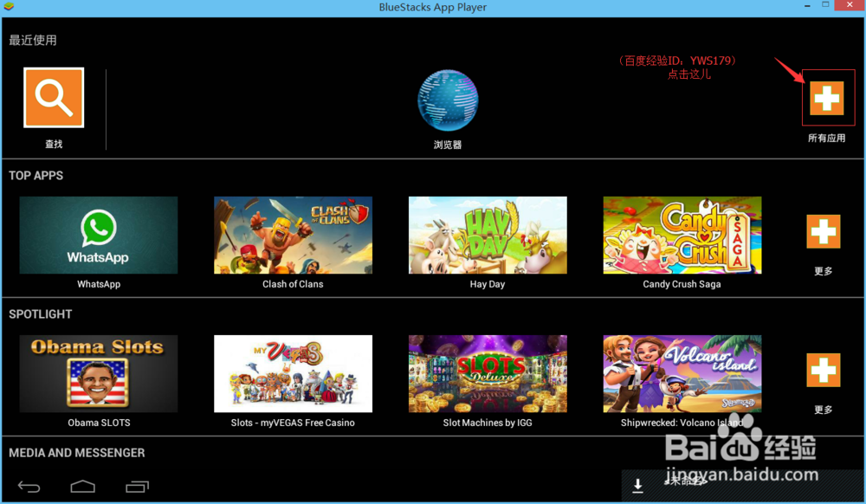This screenshot has height=504, width=866.
Task: Click the 所有应用 label
Action: click(x=827, y=138)
